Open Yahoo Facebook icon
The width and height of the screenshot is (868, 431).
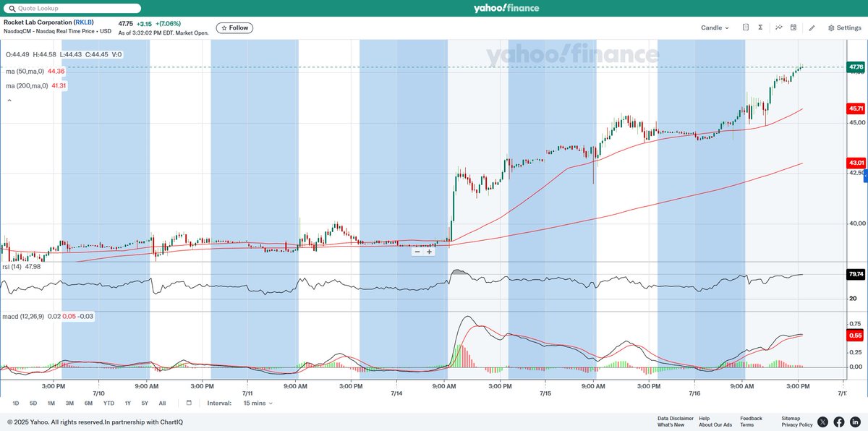coord(839,422)
